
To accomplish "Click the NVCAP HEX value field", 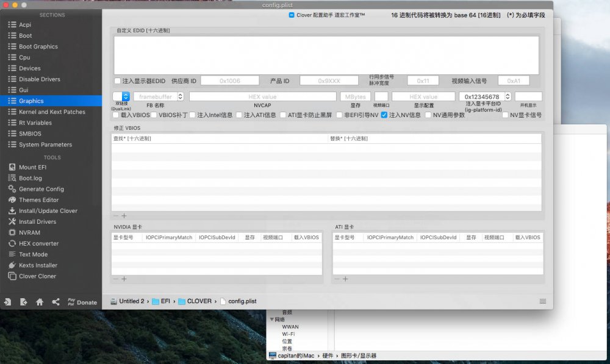I will 262,96.
